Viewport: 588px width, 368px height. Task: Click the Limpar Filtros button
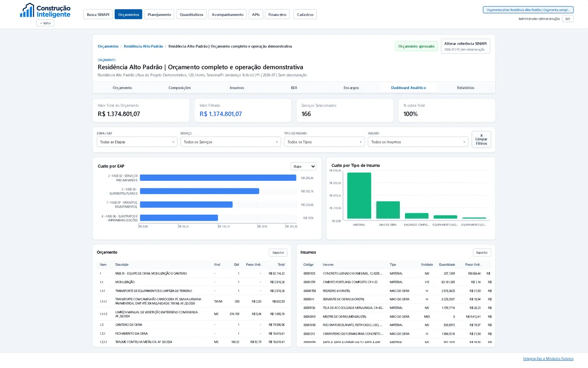click(481, 140)
